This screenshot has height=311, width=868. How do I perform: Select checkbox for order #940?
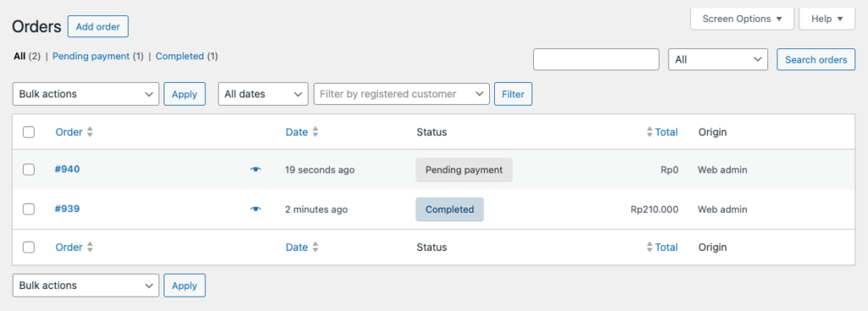29,169
